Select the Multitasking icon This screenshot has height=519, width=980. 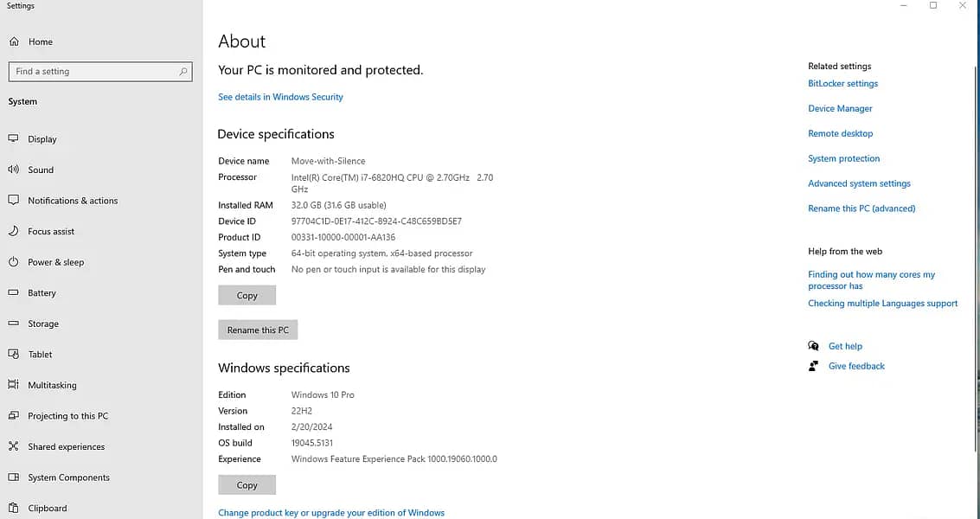click(x=13, y=385)
